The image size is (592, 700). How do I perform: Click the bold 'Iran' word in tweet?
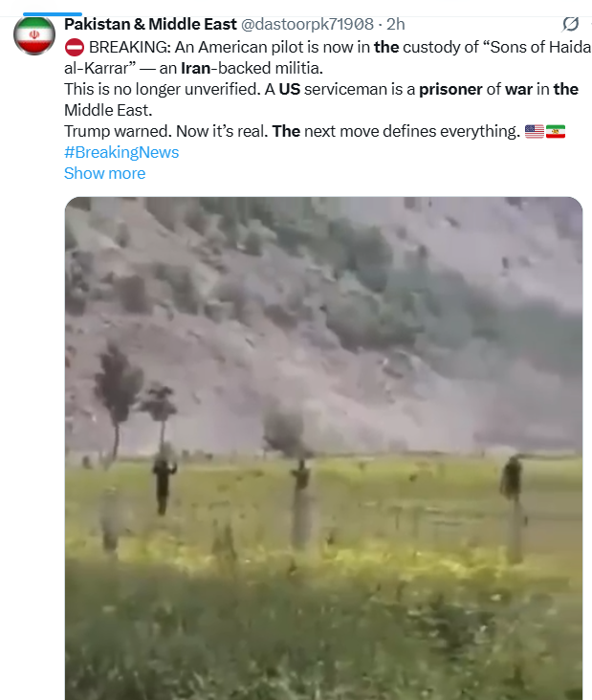(x=195, y=68)
